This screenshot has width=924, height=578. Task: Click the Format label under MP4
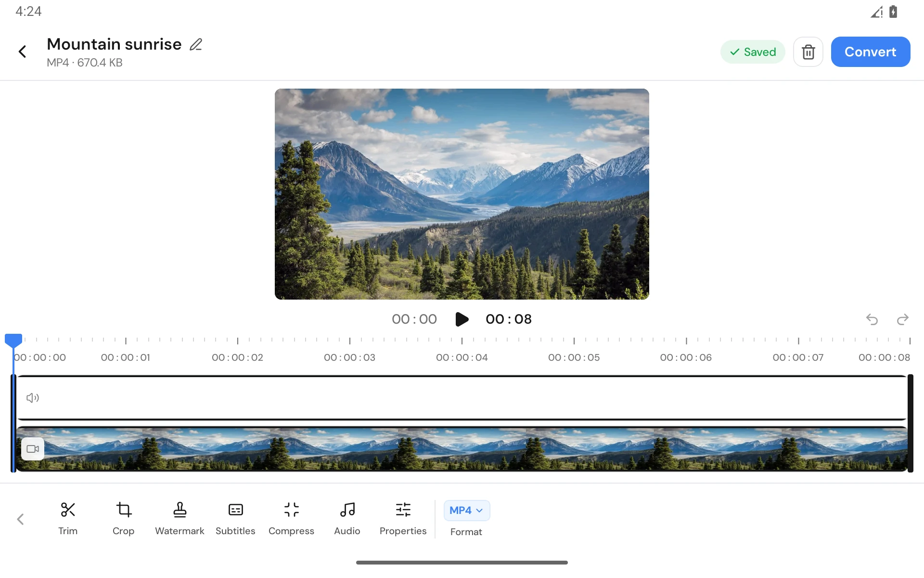(x=466, y=532)
